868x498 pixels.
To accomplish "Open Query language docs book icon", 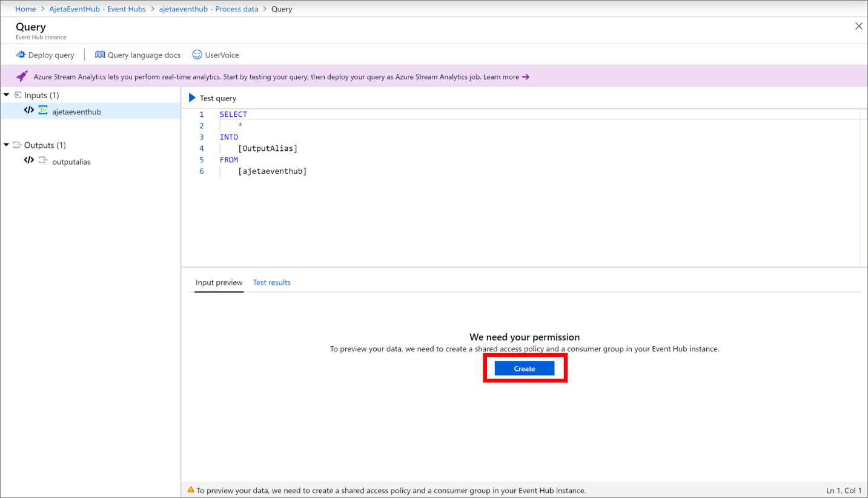I will 100,55.
